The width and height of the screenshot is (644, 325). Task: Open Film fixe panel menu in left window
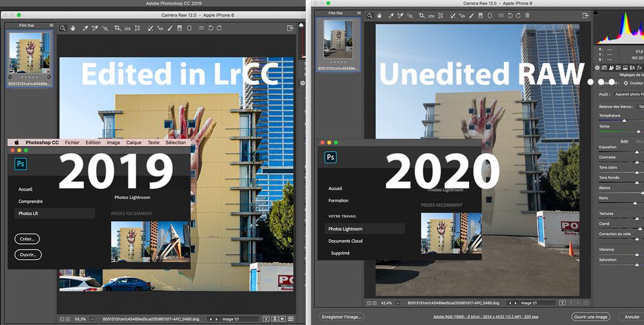coord(52,25)
